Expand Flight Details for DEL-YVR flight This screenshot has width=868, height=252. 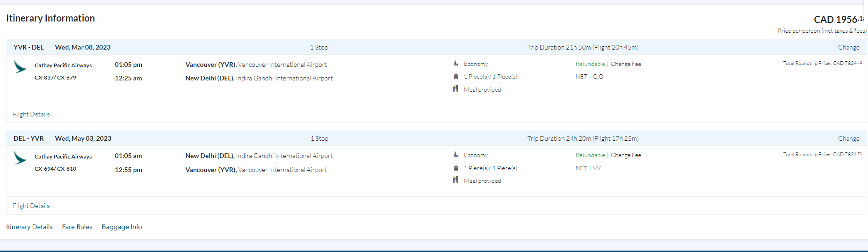pos(31,206)
